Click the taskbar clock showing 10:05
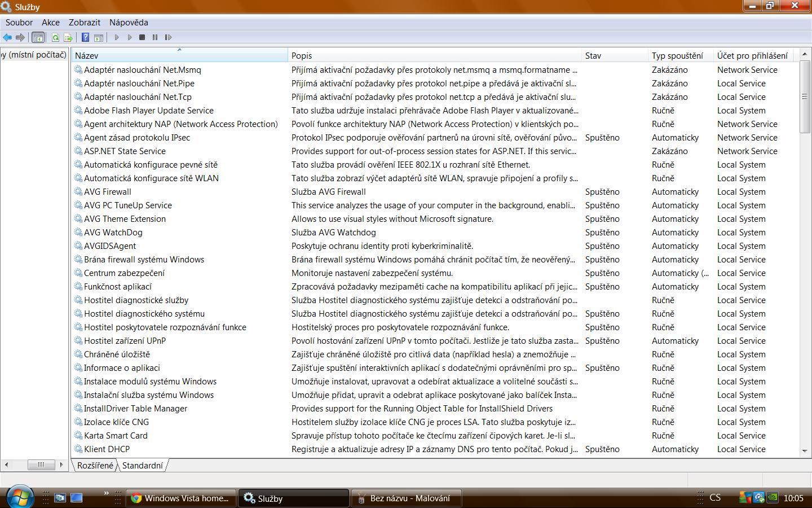Screen dimensions: 812x508 tap(793, 498)
